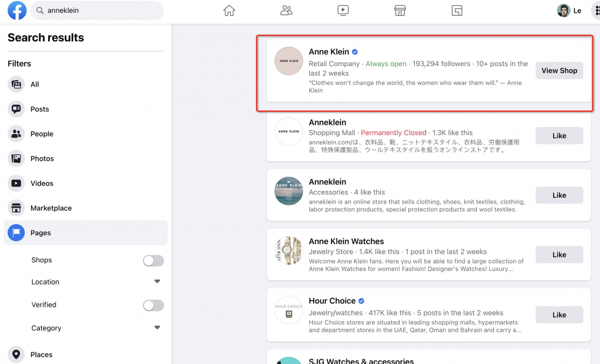
Task: Select the People filter icon
Action: click(16, 134)
